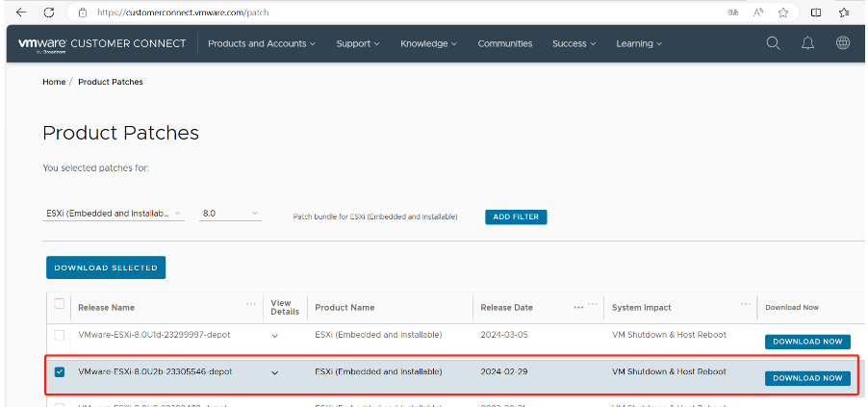
Task: Download 8.0U1d patch with DOWNLOAD NOW
Action: (807, 342)
